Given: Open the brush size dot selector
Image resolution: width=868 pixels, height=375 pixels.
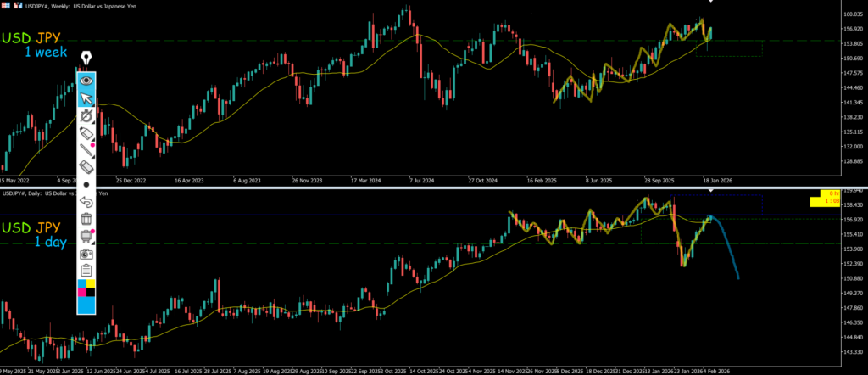Looking at the screenshot, I should pos(86,183).
